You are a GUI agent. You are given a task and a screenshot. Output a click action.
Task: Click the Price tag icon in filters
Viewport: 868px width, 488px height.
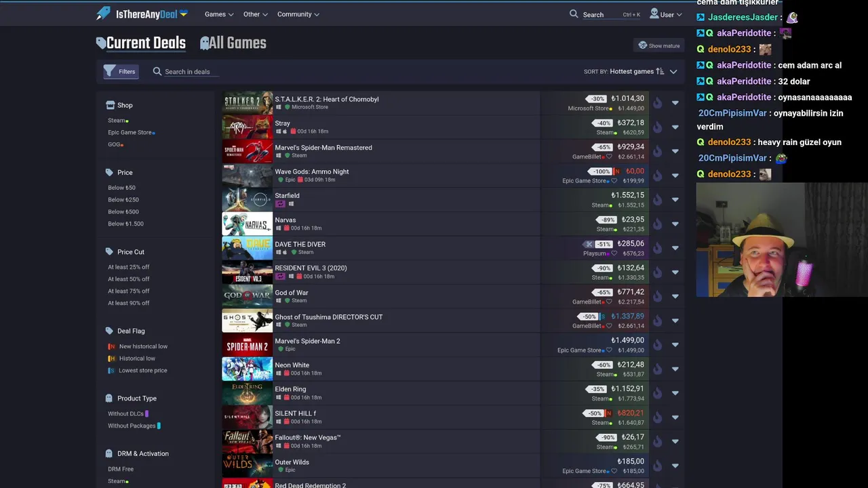(109, 172)
